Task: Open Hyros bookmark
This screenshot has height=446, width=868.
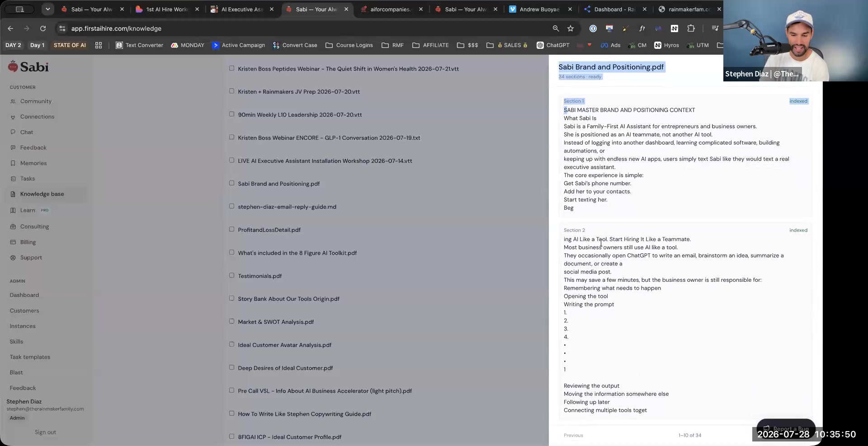Action: [x=666, y=45]
